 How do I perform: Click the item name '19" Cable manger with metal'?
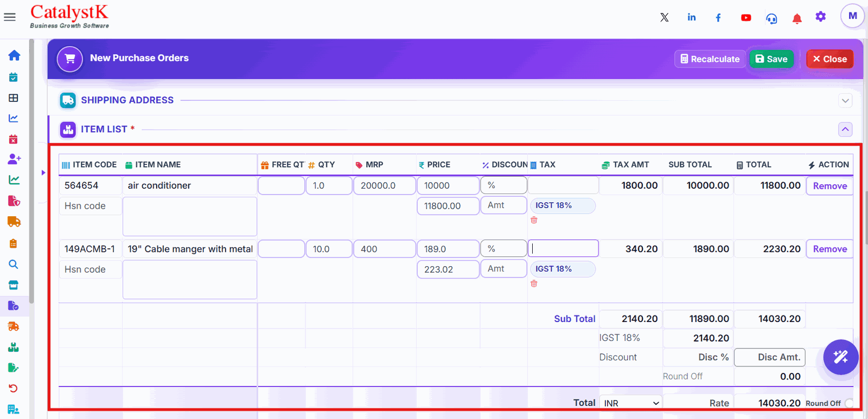click(190, 249)
